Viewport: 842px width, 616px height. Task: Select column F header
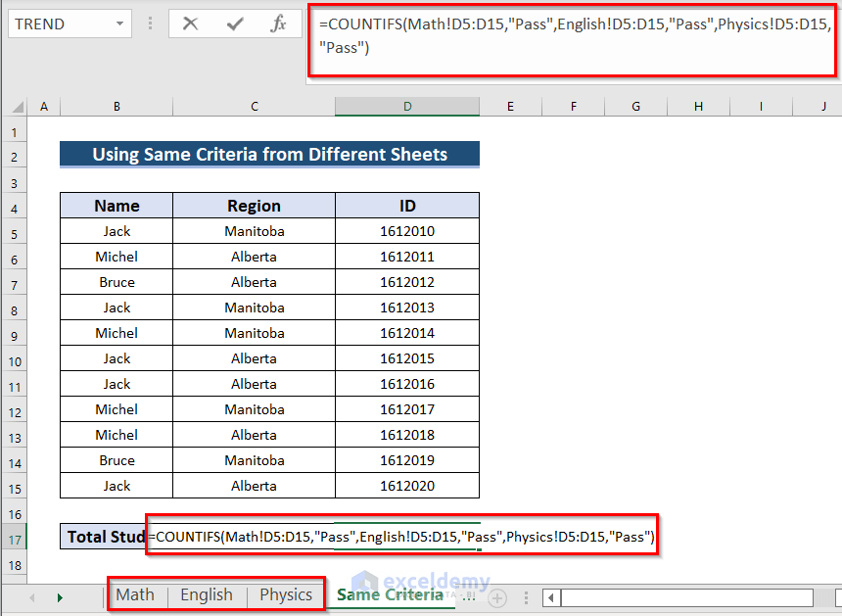[574, 107]
